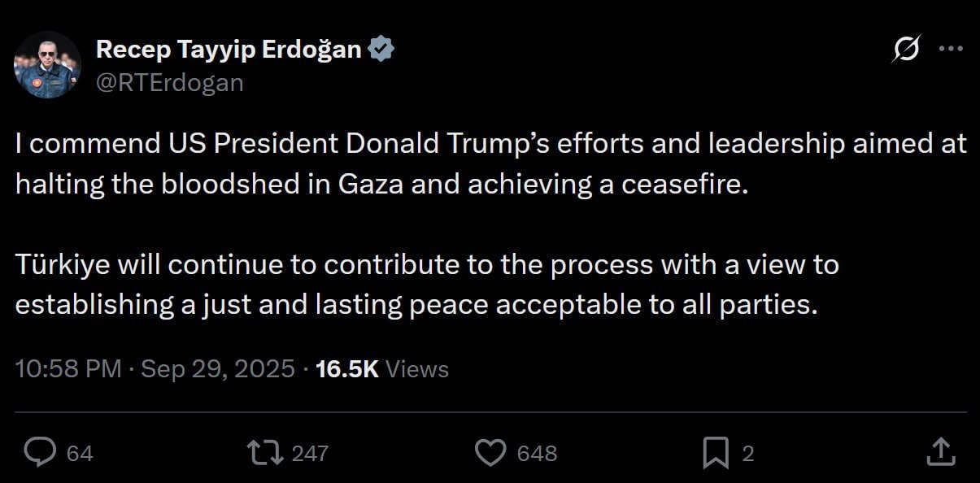
Task: Click the blue verified badge
Action: pos(381,50)
